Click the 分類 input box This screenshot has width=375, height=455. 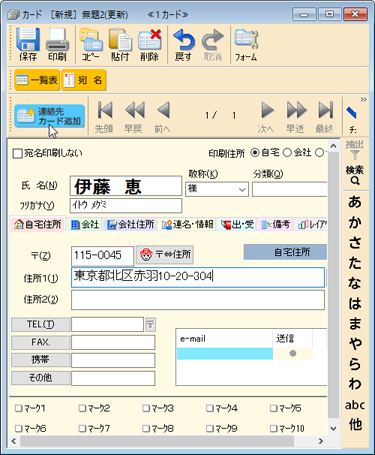pos(289,189)
